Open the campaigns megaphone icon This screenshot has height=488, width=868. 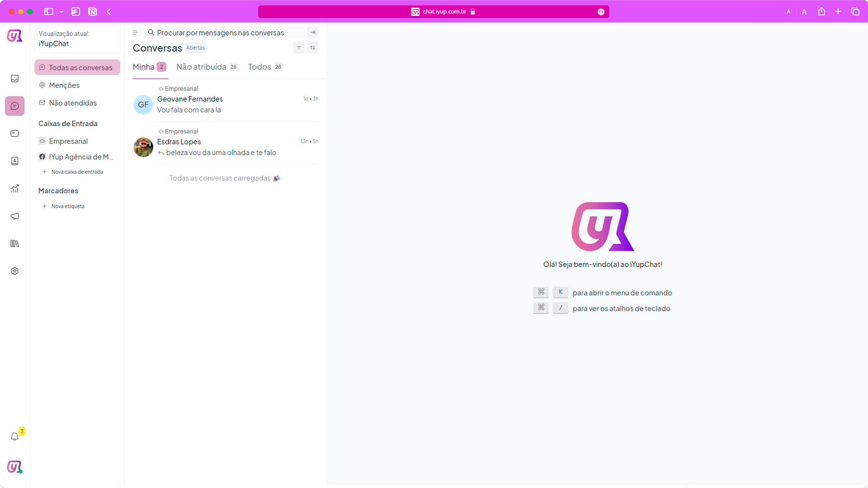14,216
